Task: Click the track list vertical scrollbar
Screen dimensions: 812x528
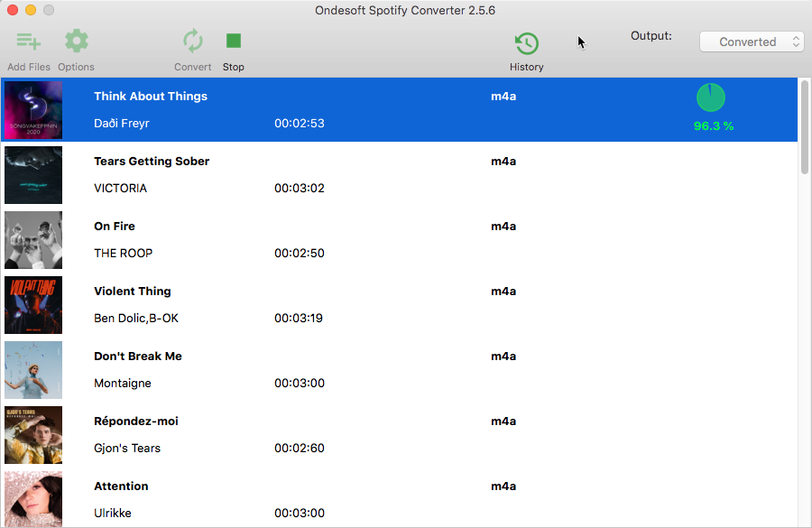Action: coord(804,127)
